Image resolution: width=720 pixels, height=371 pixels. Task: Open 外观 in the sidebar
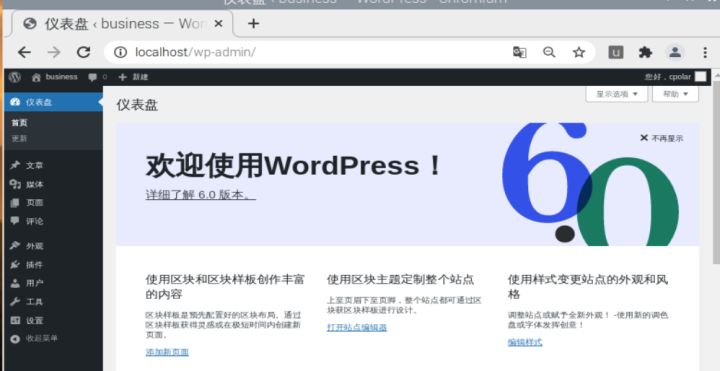(53, 246)
